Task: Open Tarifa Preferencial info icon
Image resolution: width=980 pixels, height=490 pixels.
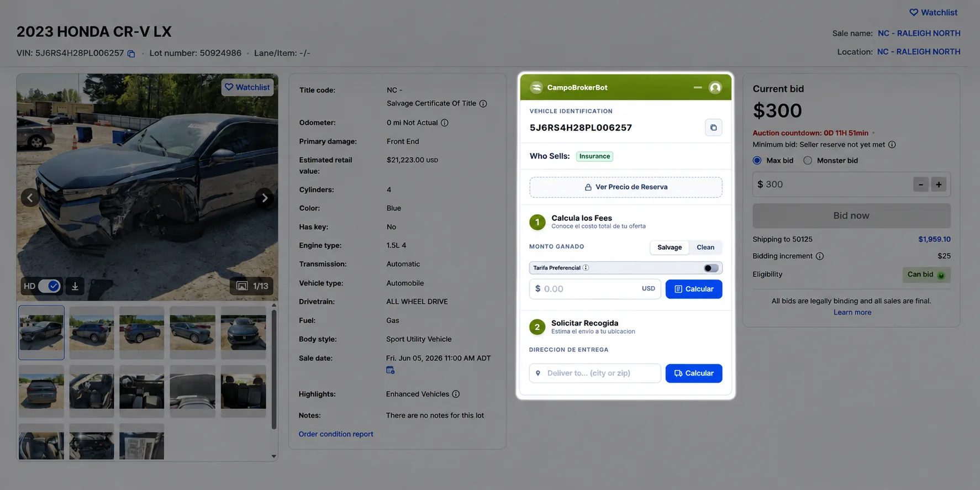Action: pos(586,268)
